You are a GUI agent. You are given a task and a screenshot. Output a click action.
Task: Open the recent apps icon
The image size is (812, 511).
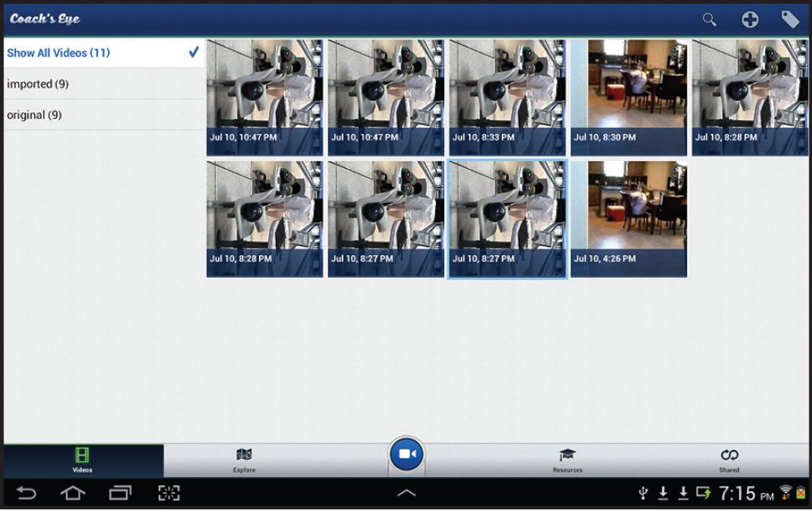pyautogui.click(x=120, y=493)
